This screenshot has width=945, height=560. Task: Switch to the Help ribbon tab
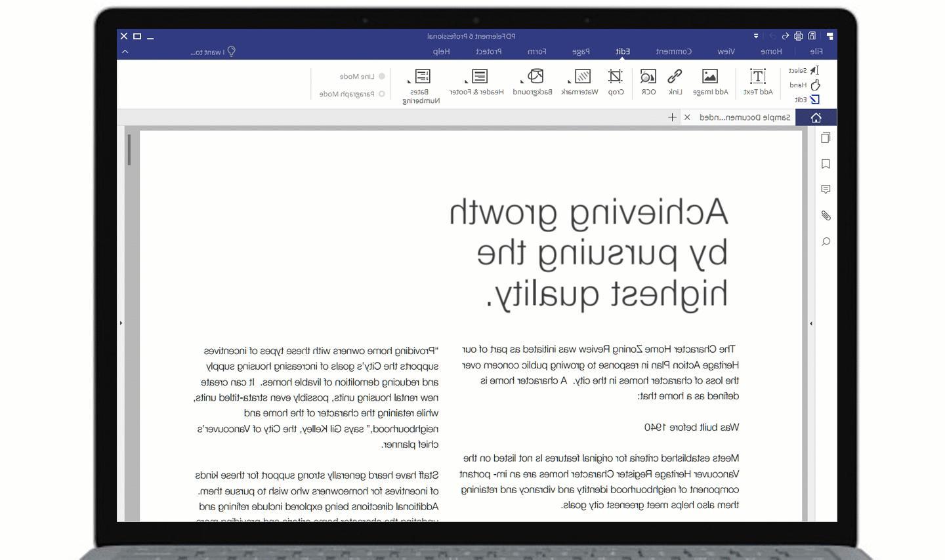click(442, 51)
